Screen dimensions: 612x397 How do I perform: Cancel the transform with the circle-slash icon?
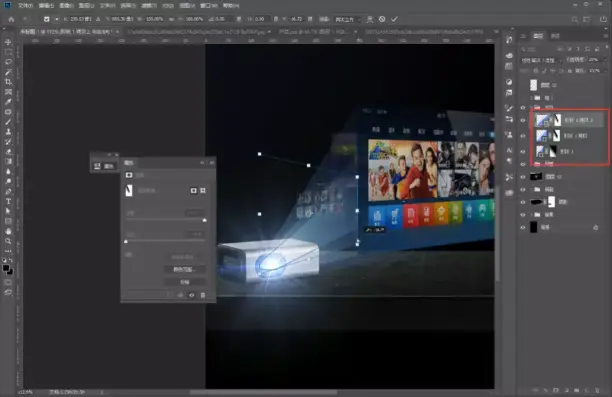pos(382,19)
